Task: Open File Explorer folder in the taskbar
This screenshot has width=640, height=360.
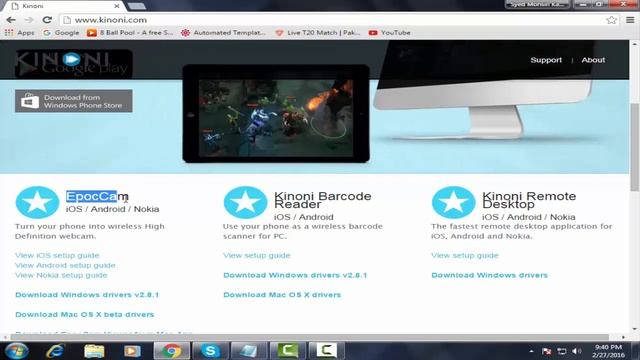Action: point(94,351)
